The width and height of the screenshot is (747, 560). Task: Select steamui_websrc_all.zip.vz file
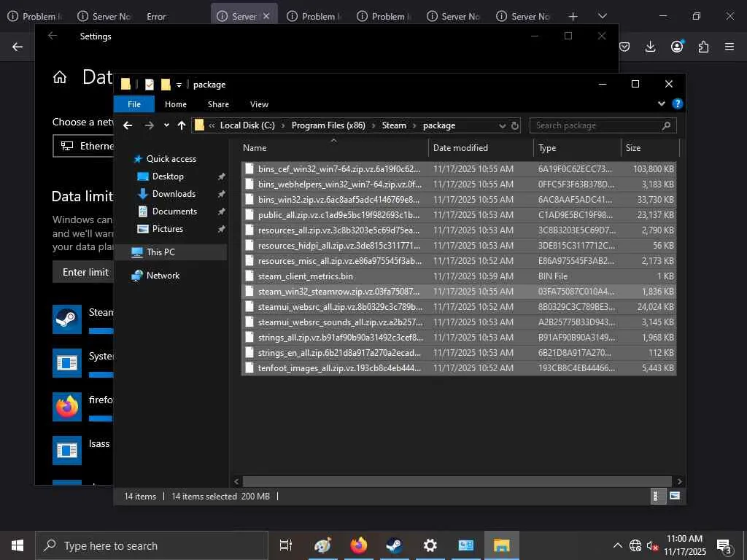(x=459, y=307)
